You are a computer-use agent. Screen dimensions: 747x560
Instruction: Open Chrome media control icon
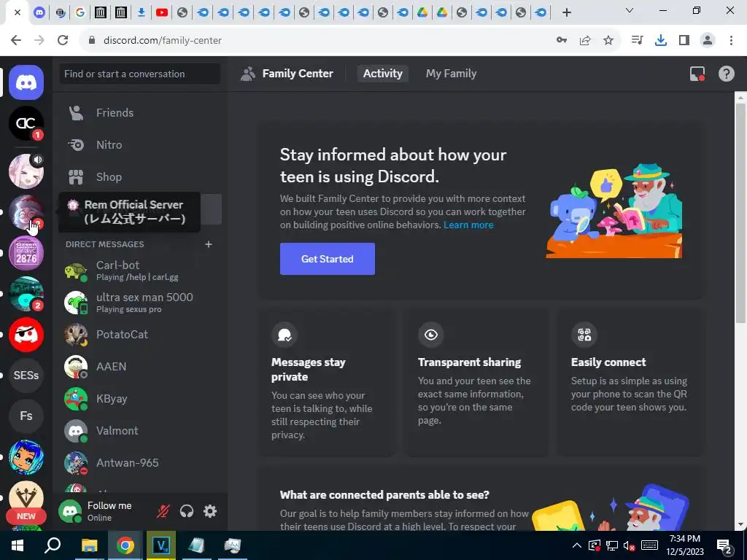point(637,40)
